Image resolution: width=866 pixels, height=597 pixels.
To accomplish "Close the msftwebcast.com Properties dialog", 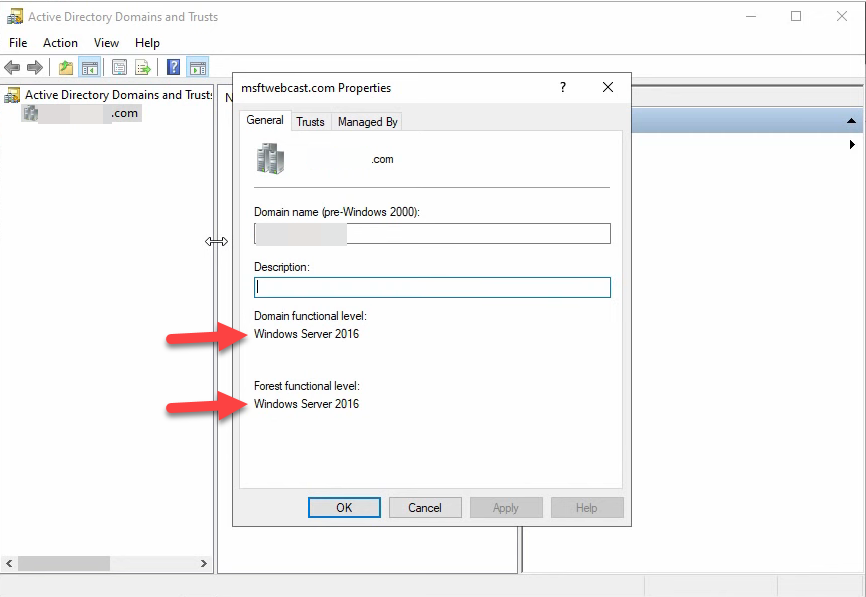I will pos(608,87).
